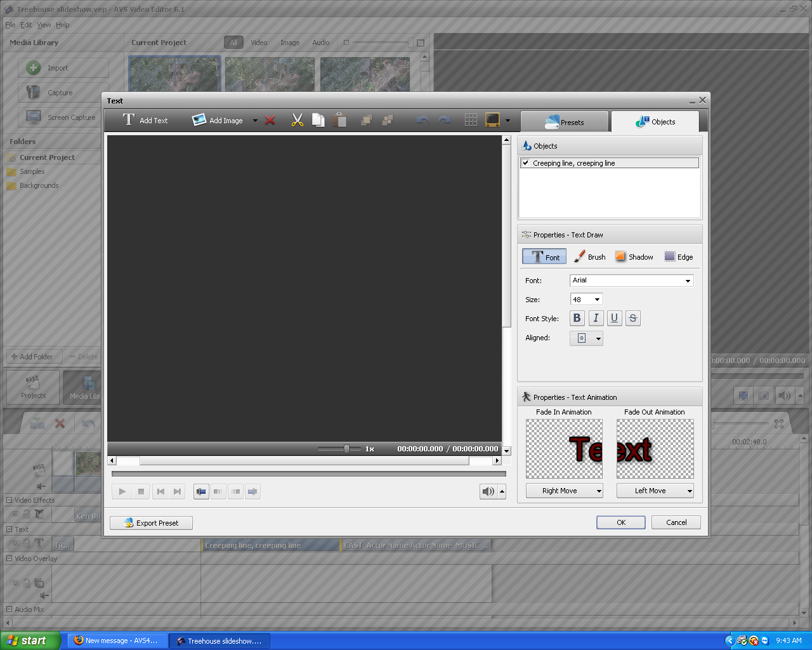This screenshot has width=812, height=650.
Task: Click the speaker volume icon in Text dialog
Action: point(488,491)
